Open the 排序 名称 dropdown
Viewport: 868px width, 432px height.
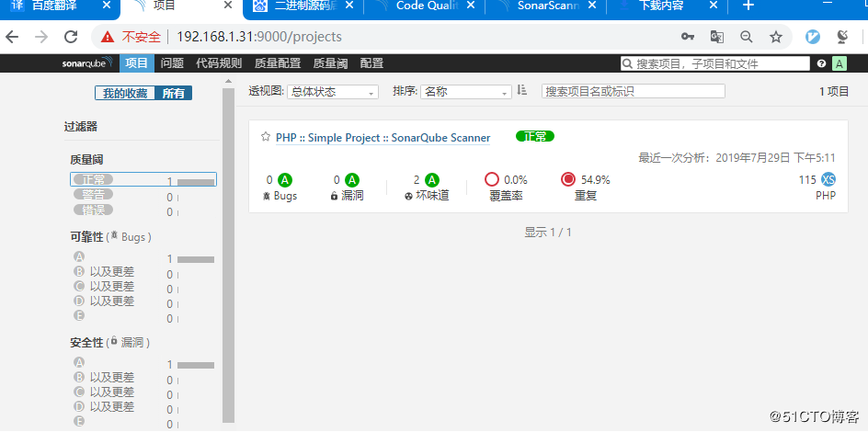click(466, 92)
